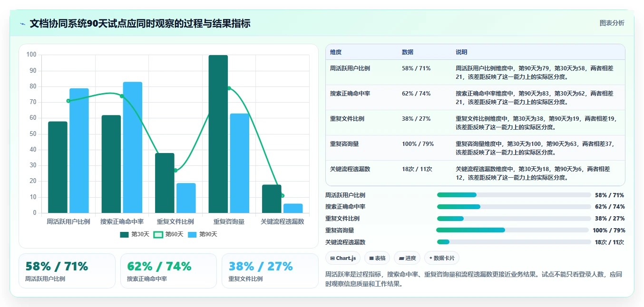Click the 第60天 line point over 重复文件比例
The width and height of the screenshot is (644, 307).
pos(176,170)
